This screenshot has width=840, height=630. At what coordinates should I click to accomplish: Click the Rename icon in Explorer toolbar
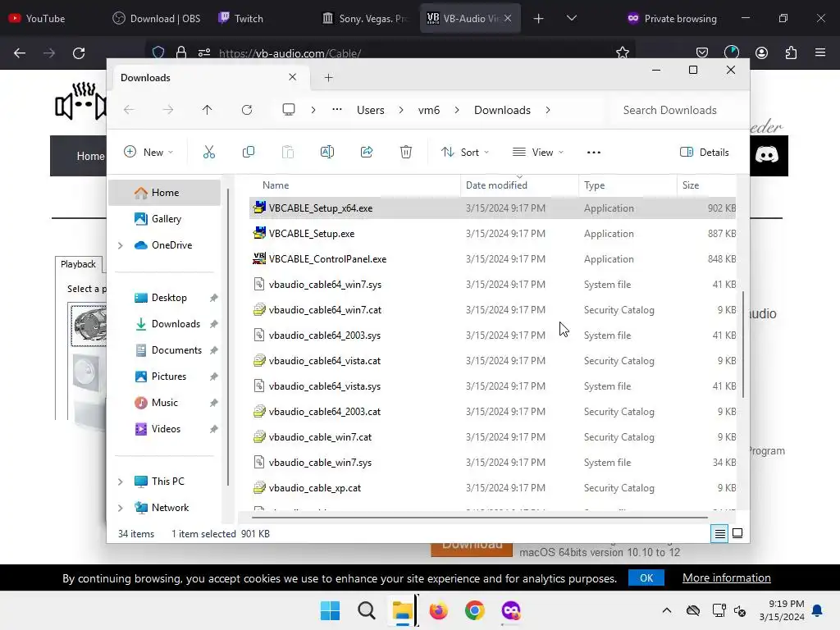(326, 152)
